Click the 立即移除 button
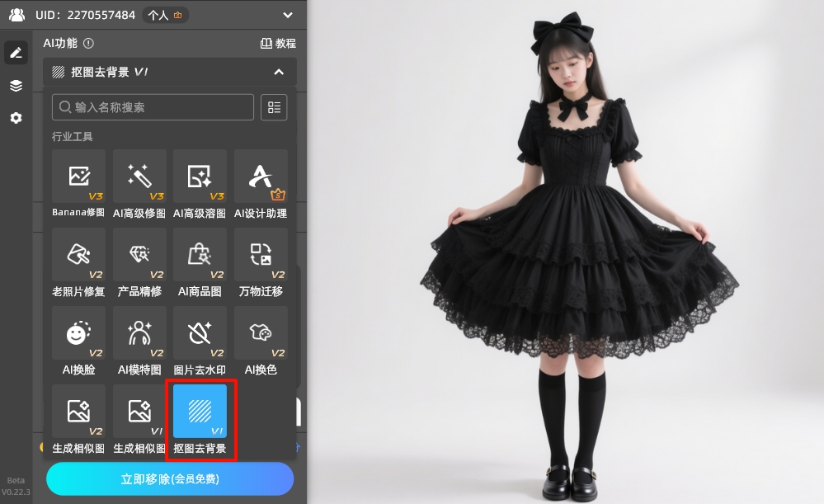824x504 pixels. (x=170, y=478)
